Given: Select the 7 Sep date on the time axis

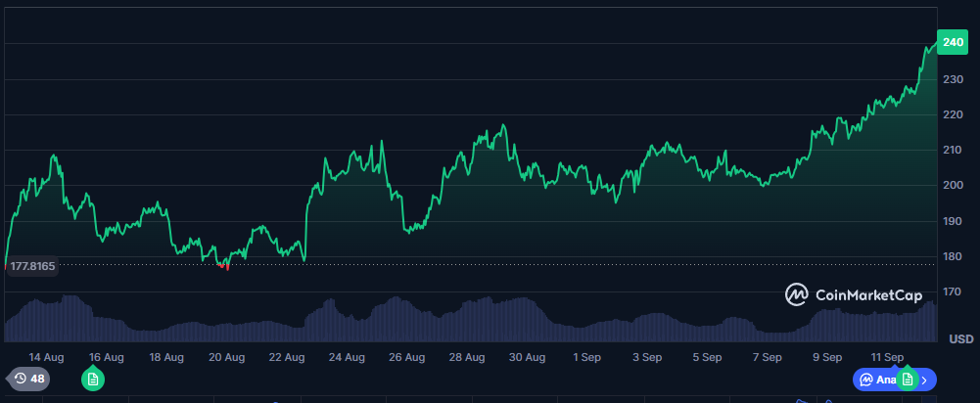Looking at the screenshot, I should [x=767, y=357].
